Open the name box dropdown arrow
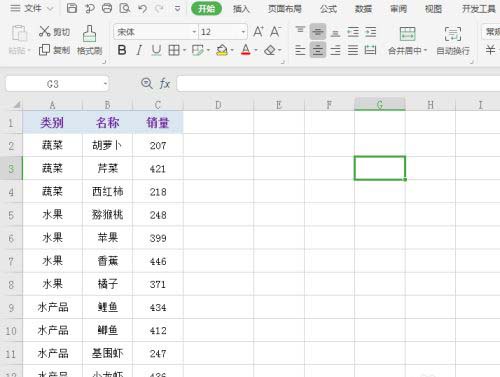The image size is (500, 377). 105,83
